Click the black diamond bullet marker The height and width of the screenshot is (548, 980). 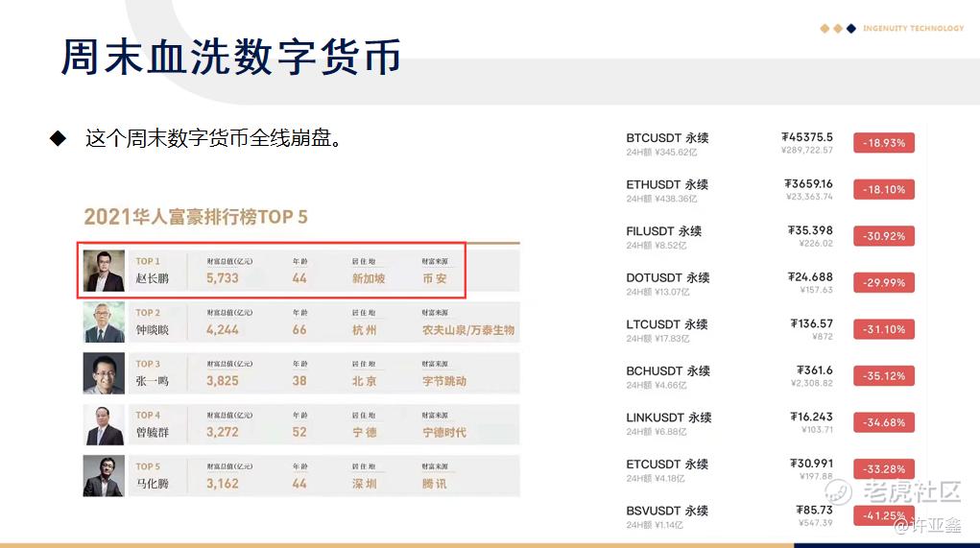[x=59, y=138]
